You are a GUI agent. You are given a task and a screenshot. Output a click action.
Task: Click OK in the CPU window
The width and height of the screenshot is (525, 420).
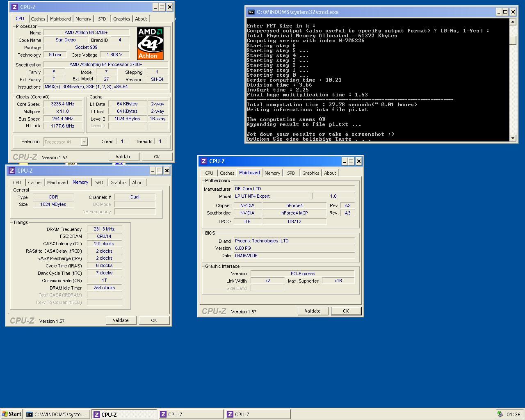point(157,157)
